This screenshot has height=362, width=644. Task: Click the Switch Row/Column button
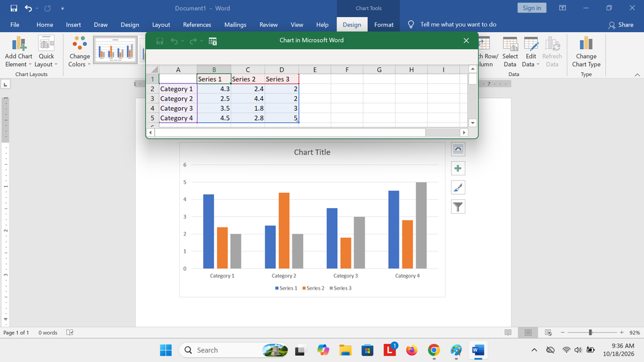(x=488, y=52)
